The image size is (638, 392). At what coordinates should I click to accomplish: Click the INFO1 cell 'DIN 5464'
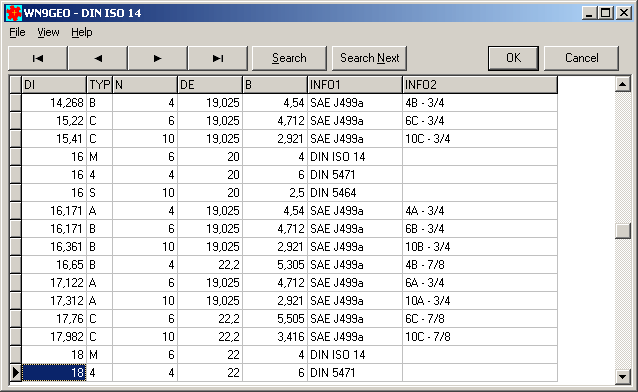355,193
